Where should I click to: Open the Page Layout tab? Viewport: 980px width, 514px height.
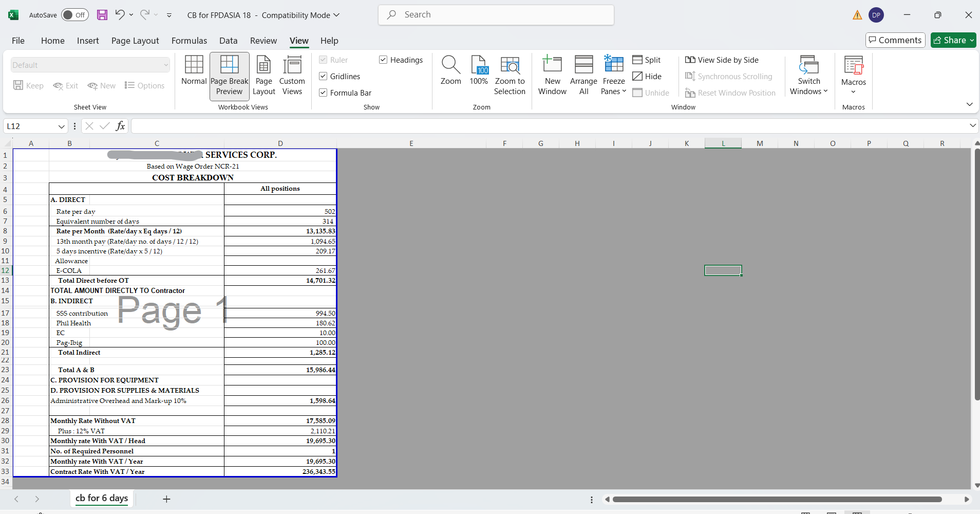pyautogui.click(x=135, y=41)
